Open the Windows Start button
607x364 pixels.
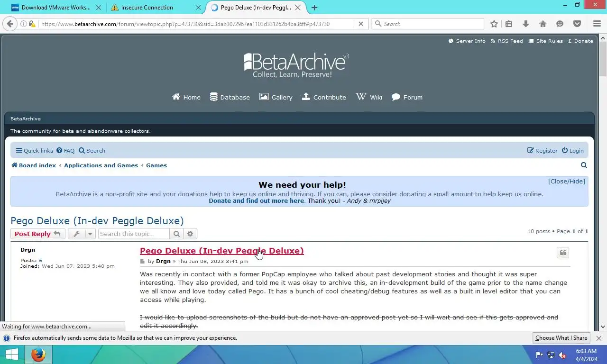pyautogui.click(x=11, y=355)
